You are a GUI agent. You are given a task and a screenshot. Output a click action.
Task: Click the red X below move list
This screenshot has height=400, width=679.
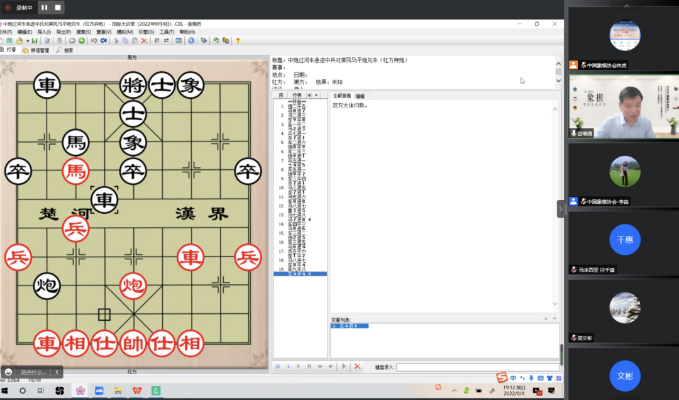click(357, 366)
